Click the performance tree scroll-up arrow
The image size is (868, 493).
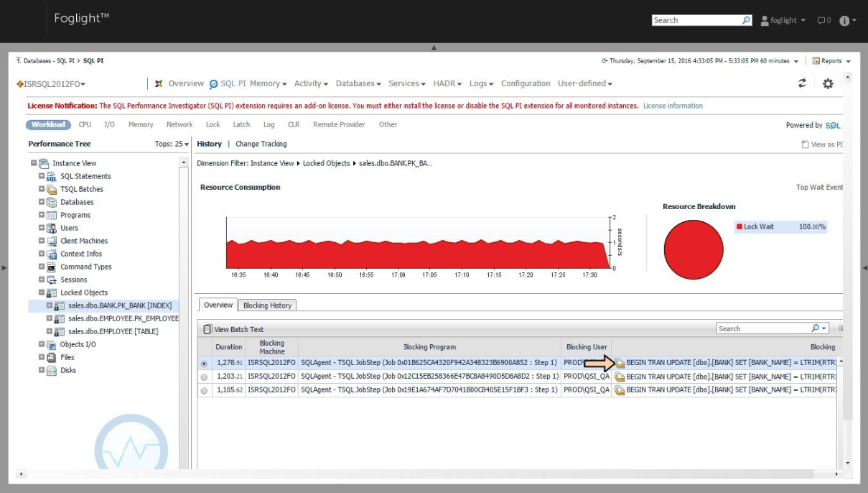[184, 163]
